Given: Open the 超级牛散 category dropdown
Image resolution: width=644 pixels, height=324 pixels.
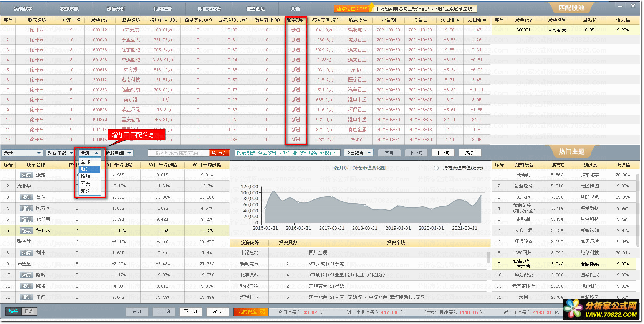Looking at the screenshot, I should coord(60,153).
